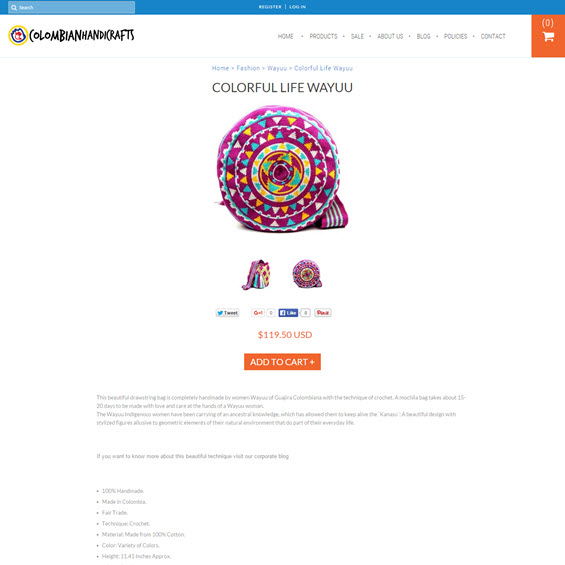Click the main Wayuu bag image
Image resolution: width=565 pixels, height=565 pixels.
coord(282,168)
